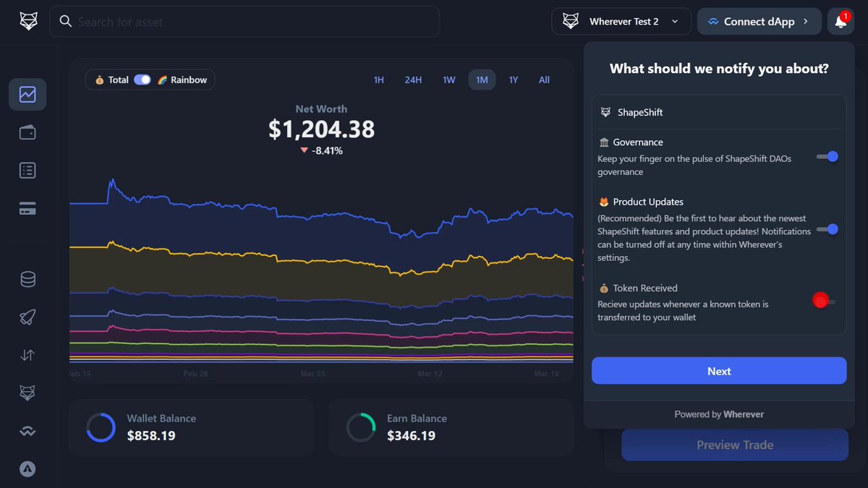
Task: Click the Earn Balance $346.19 card
Action: point(451,427)
